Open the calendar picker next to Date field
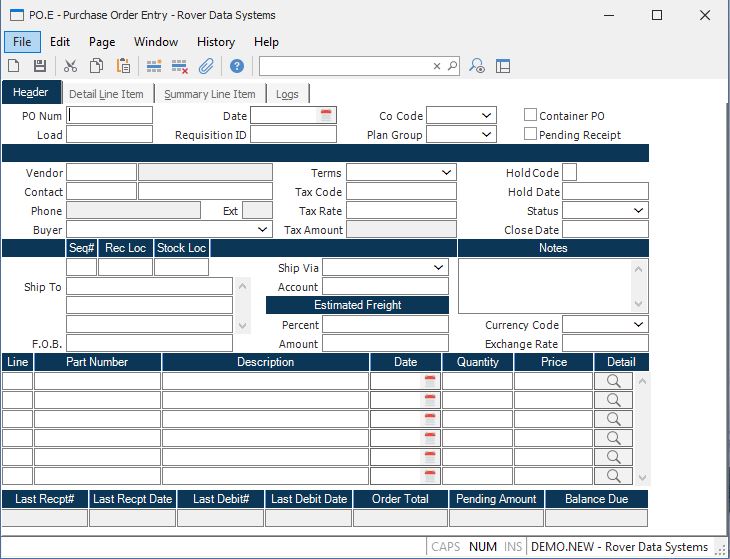 [325, 116]
